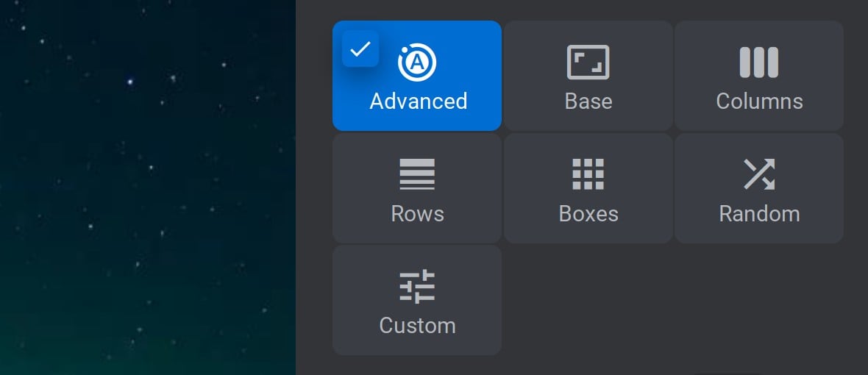
Task: Click the Custom label text
Action: 417,325
